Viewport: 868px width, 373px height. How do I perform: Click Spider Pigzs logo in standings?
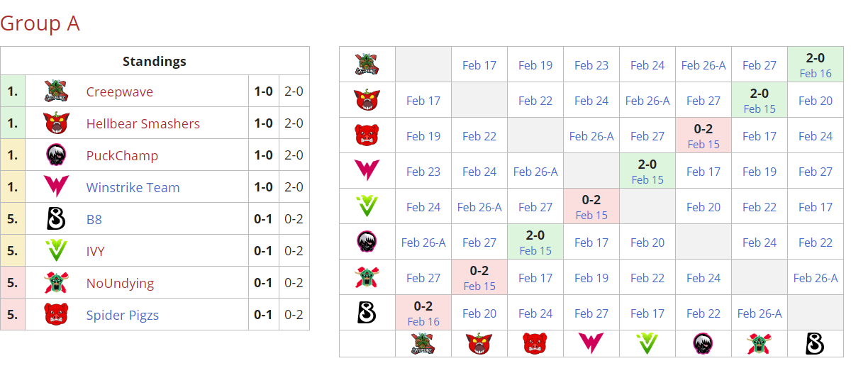pyautogui.click(x=55, y=314)
